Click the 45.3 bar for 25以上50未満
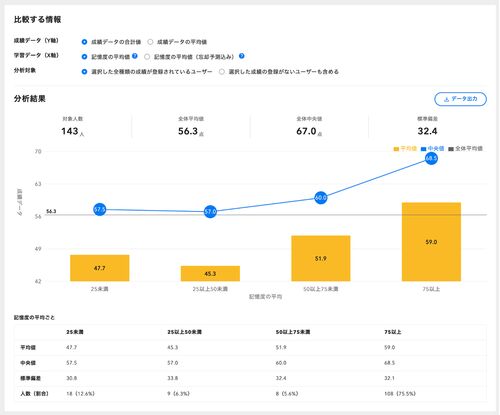The height and width of the screenshot is (415, 500). 210,273
